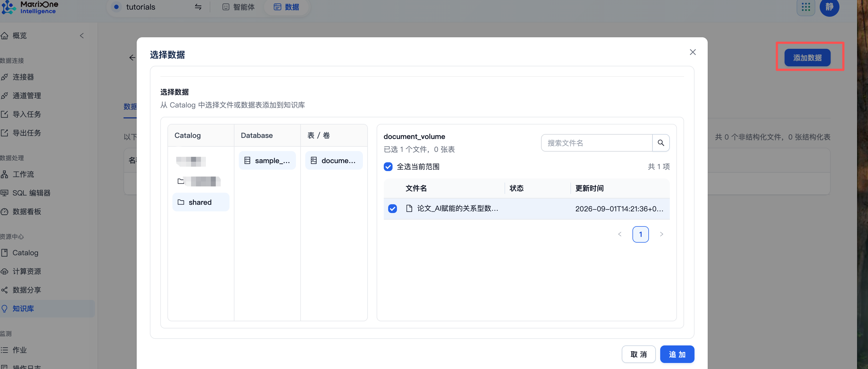Select page 1 in pagination
Viewport: 868px width, 369px height.
[x=640, y=234]
